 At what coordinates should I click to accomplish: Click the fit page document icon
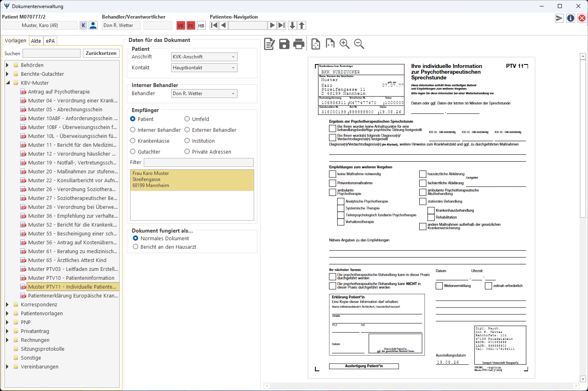tap(316, 44)
